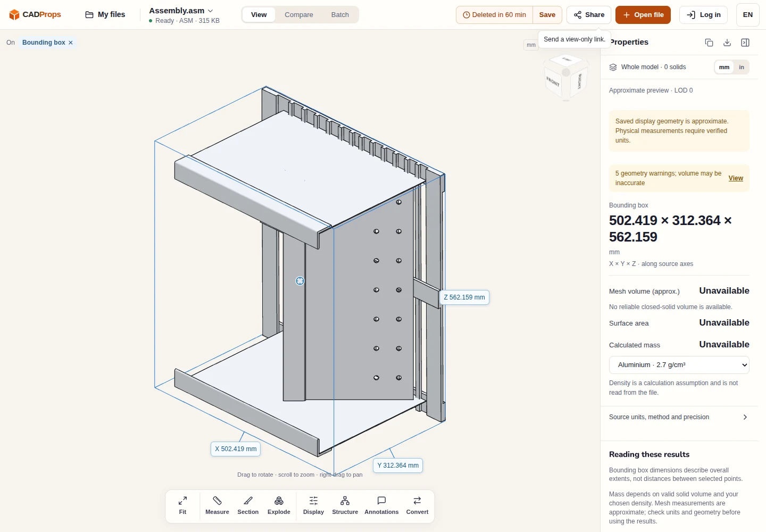Open the Structure tree tool

pyautogui.click(x=345, y=505)
